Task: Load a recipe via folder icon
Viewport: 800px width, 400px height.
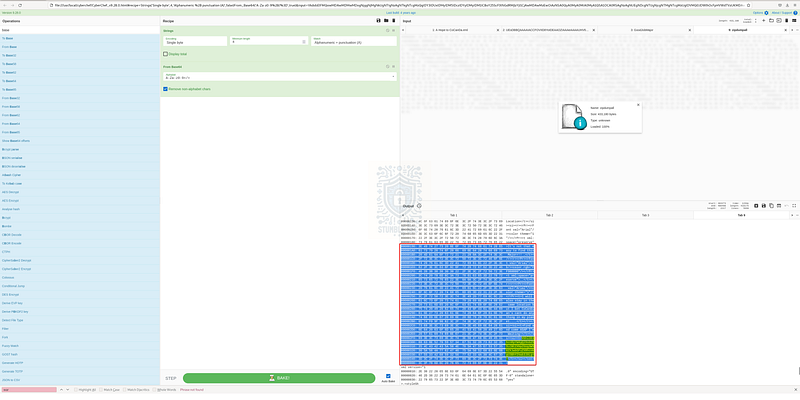Action: tap(386, 20)
